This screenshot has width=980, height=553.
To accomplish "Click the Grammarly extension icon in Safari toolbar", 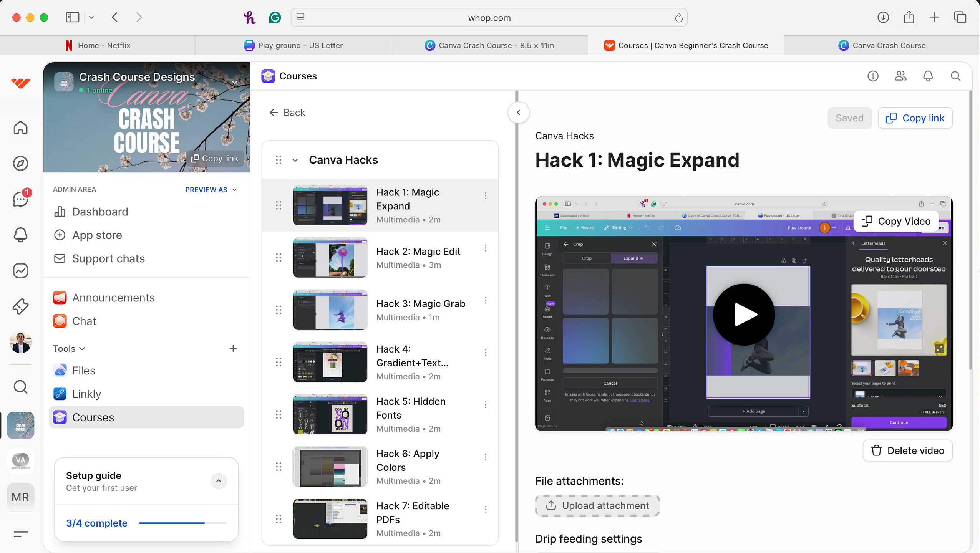I will pyautogui.click(x=275, y=18).
